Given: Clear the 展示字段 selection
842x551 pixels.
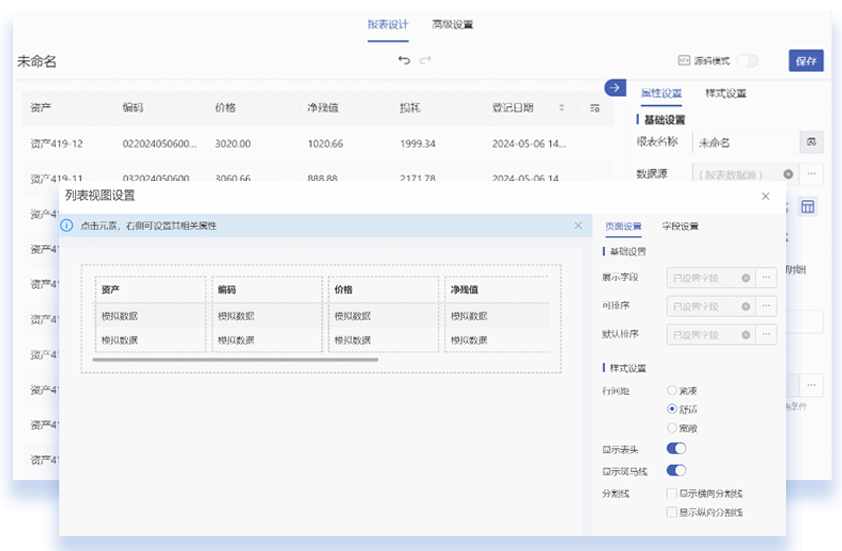Looking at the screenshot, I should click(x=746, y=278).
